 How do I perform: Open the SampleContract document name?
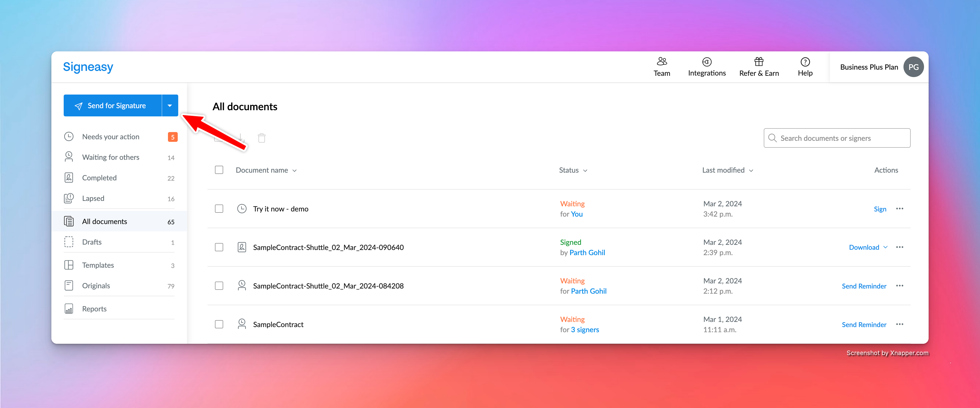(278, 325)
